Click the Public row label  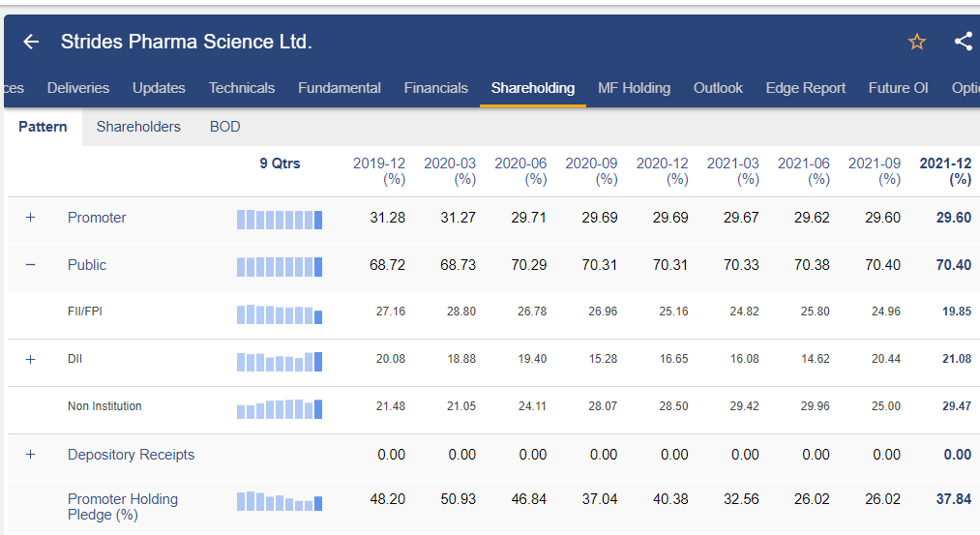click(x=87, y=265)
